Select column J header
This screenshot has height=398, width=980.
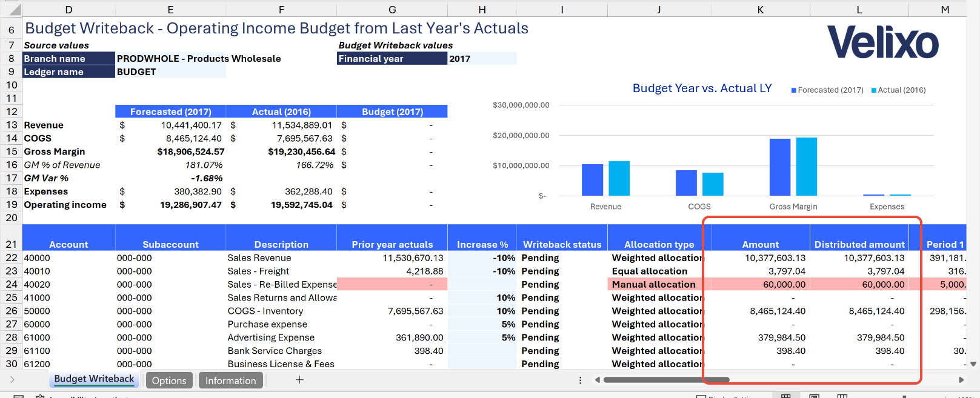(x=659, y=10)
